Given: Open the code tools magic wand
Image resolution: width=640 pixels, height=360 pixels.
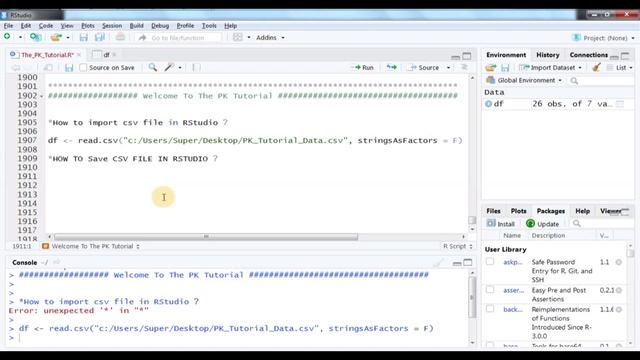Looking at the screenshot, I should pos(169,67).
